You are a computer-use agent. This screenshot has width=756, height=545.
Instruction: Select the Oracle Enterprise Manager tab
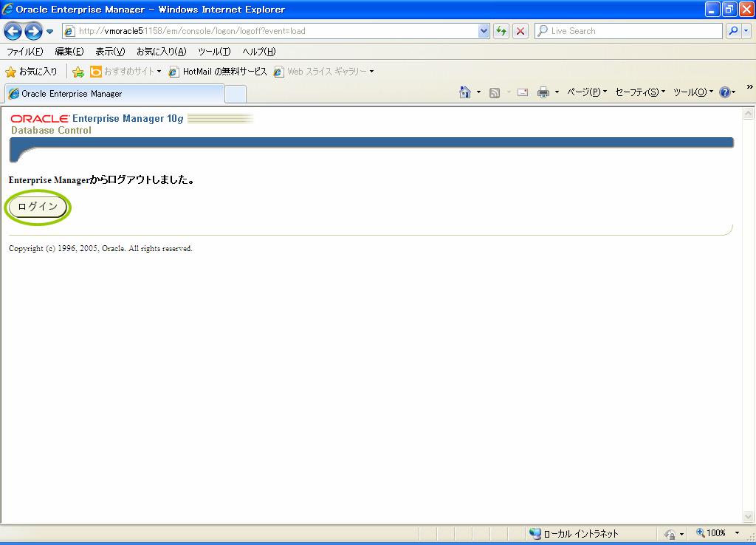click(114, 94)
